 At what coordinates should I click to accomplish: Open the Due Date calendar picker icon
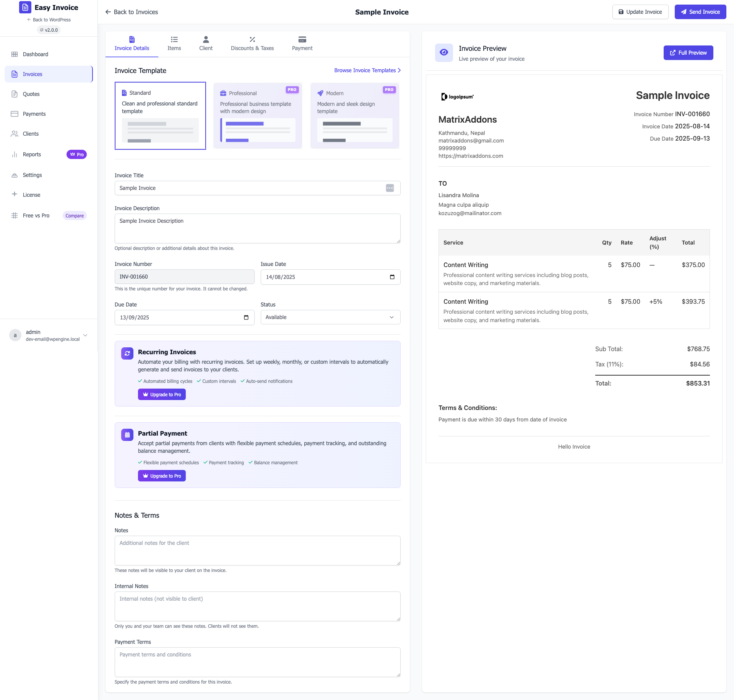pos(246,318)
